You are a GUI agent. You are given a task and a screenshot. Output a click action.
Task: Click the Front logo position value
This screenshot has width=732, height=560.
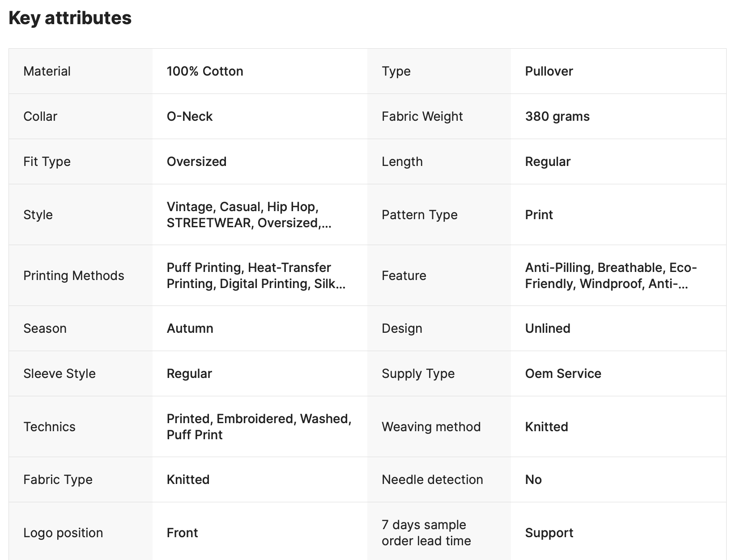tap(183, 533)
